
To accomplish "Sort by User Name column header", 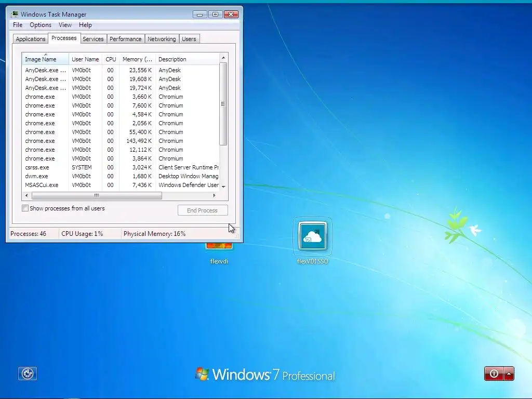I will tap(86, 59).
